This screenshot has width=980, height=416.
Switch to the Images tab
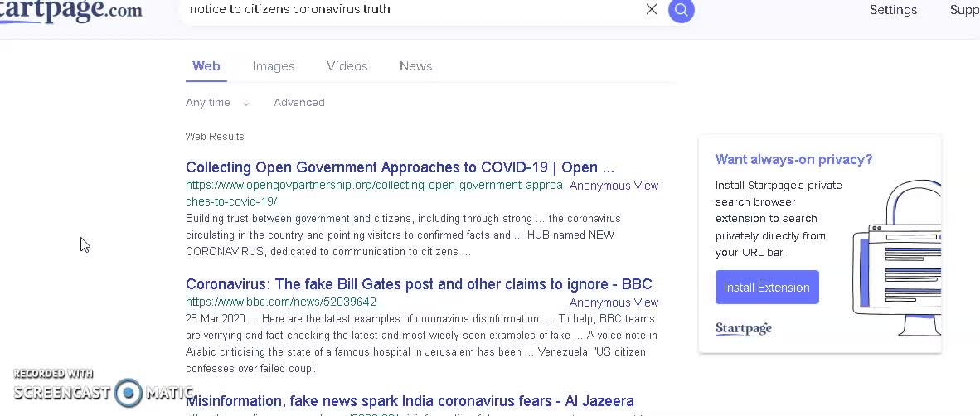click(x=273, y=66)
